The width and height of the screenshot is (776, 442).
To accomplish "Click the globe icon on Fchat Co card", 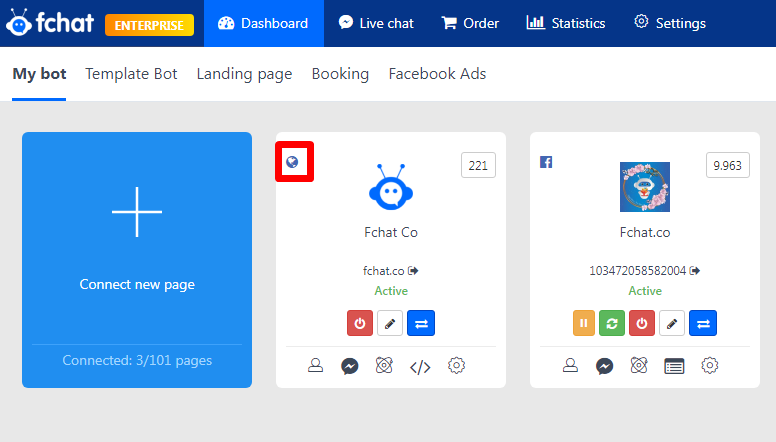I will coord(292,162).
